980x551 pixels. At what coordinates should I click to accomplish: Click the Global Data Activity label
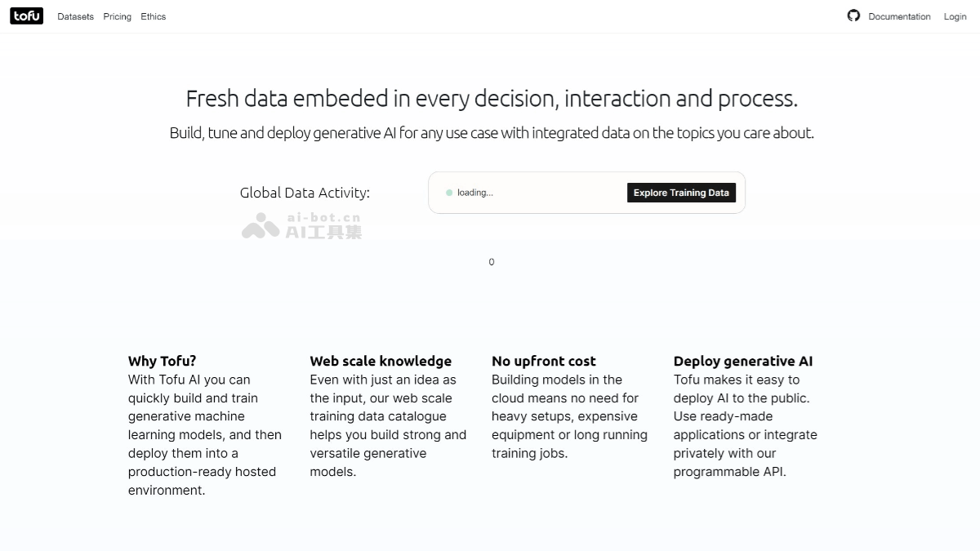pyautogui.click(x=305, y=193)
